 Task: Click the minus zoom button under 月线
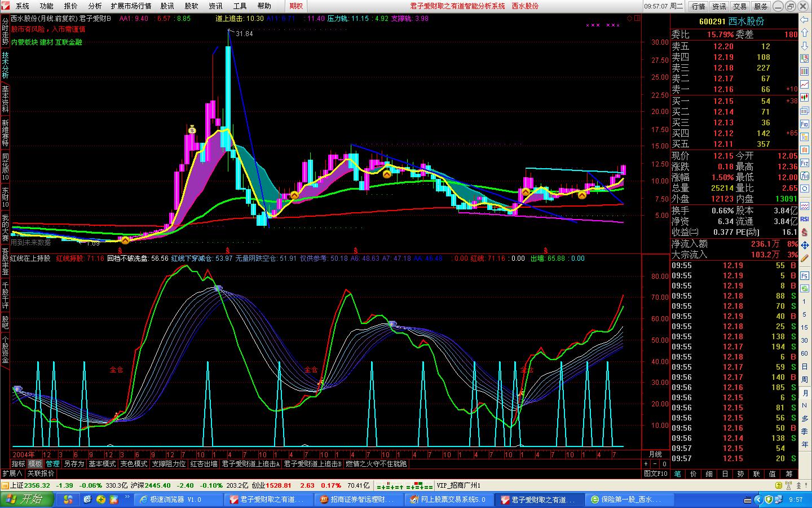655,464
